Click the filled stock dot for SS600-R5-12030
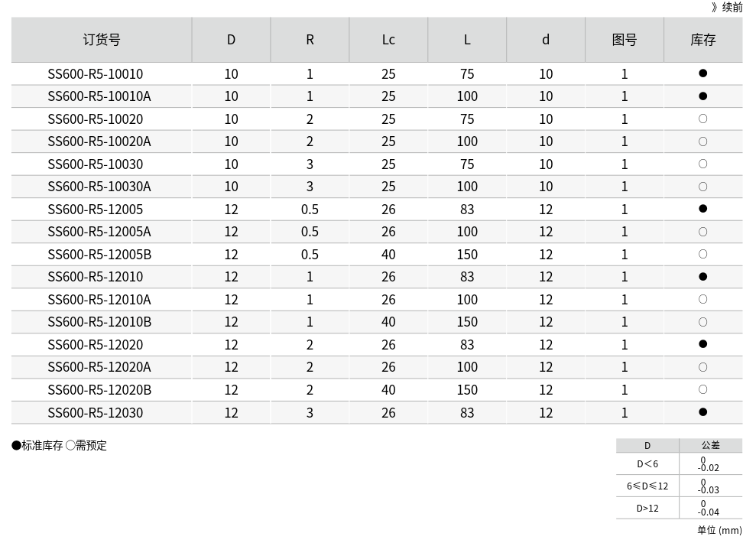756x543 pixels. tap(702, 412)
